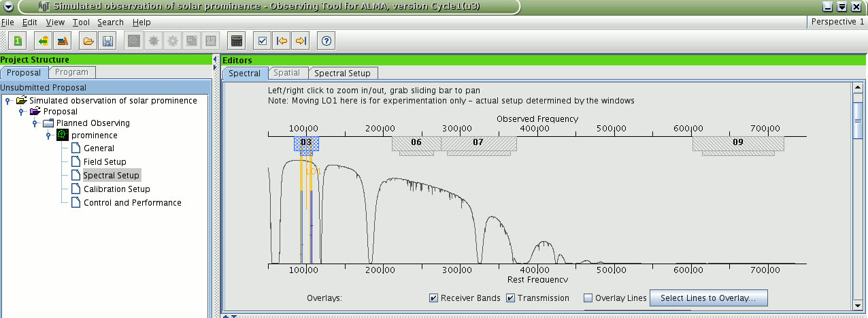
Task: Collapse the Proposal tree node
Action: click(22, 111)
